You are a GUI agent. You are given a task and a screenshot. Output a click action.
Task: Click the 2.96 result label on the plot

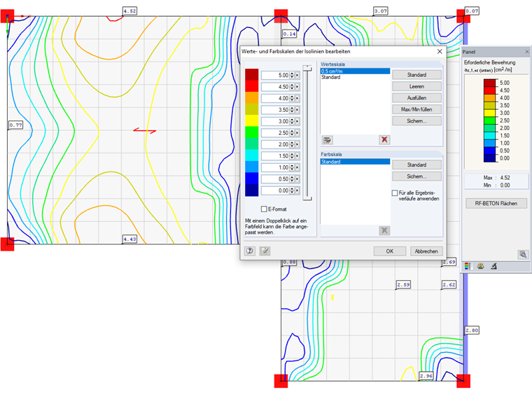426,376
